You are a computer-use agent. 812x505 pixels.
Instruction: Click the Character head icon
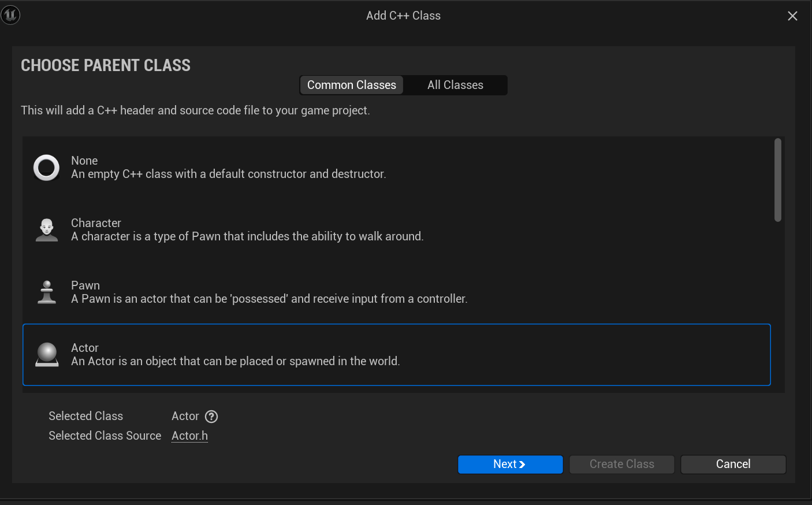47,230
